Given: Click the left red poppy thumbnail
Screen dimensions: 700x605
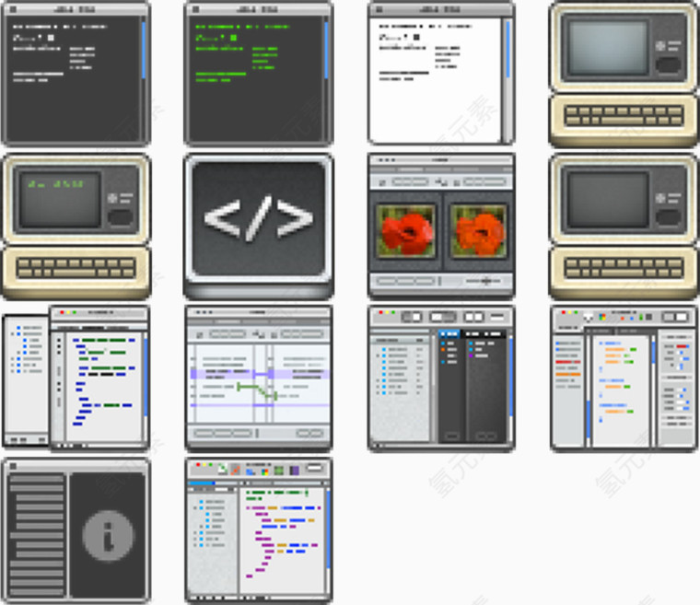Looking at the screenshot, I should 406,230.
